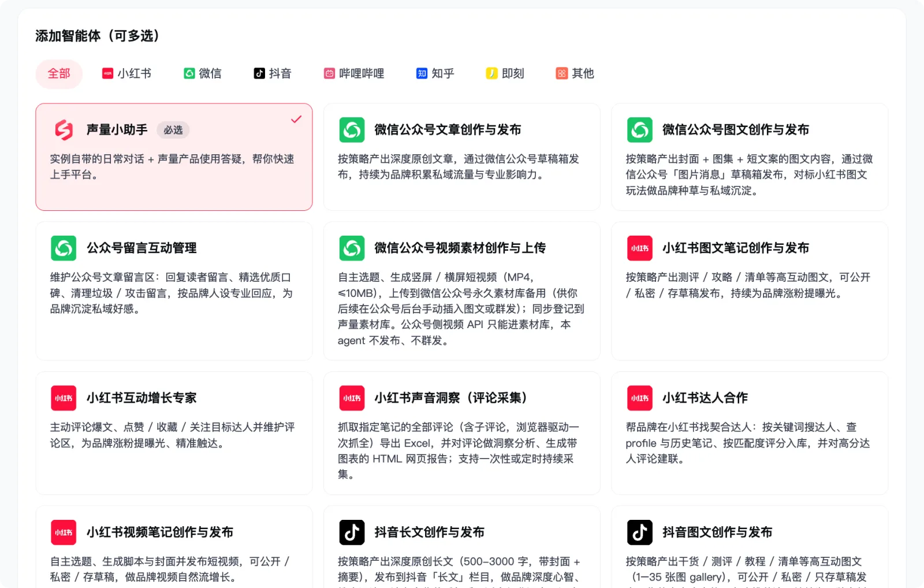924x588 pixels.
Task: Select the 微信公众号图文创作与发布 card title
Action: coord(736,130)
